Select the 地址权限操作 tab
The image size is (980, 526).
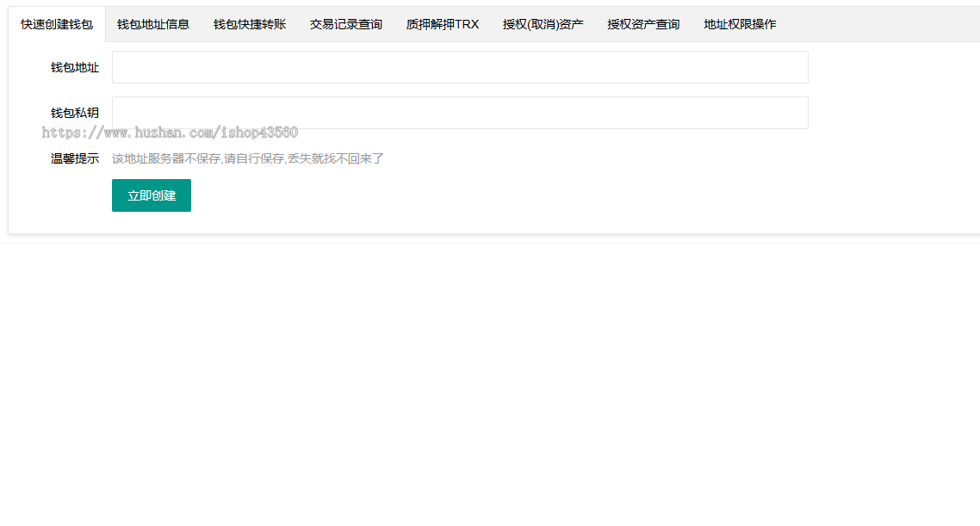(x=740, y=24)
